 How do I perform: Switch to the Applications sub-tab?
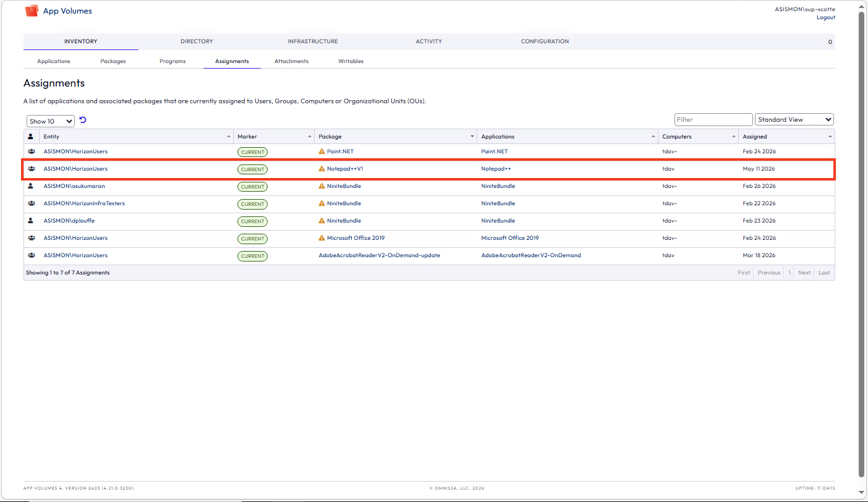coord(54,61)
